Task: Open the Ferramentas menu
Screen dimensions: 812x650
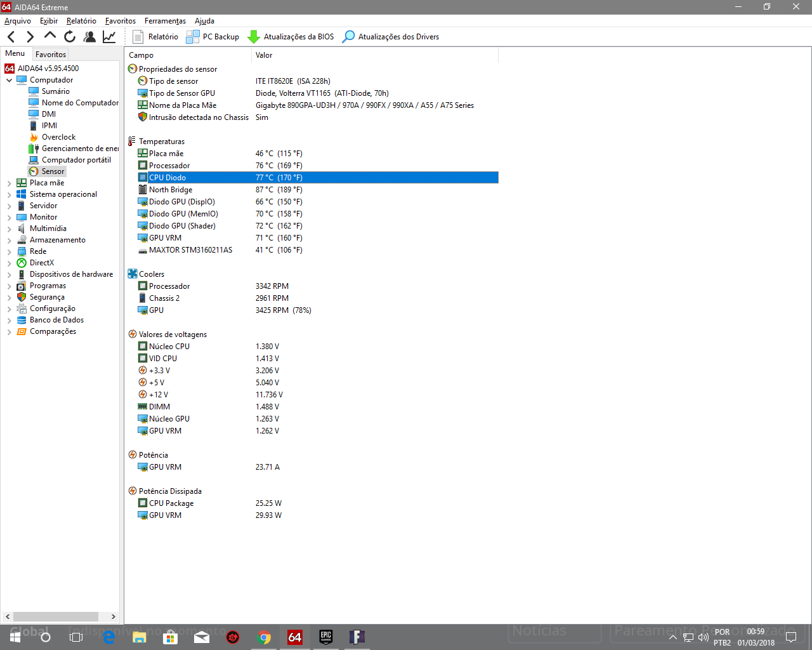Action: click(165, 21)
